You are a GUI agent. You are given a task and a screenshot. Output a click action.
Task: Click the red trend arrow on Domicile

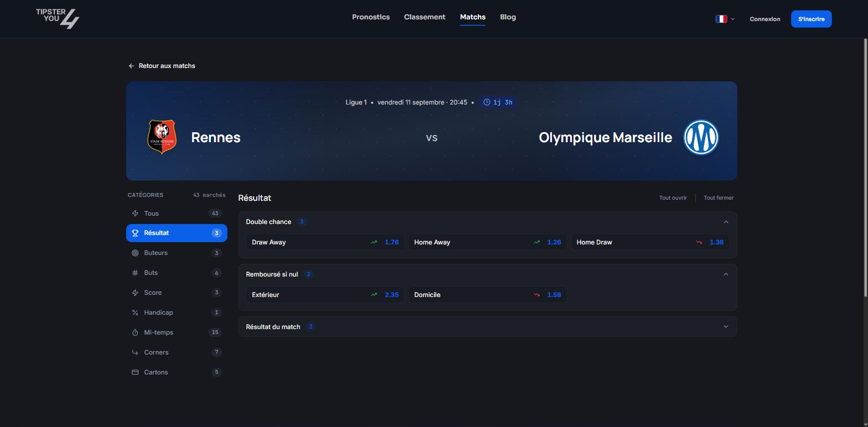click(x=536, y=295)
